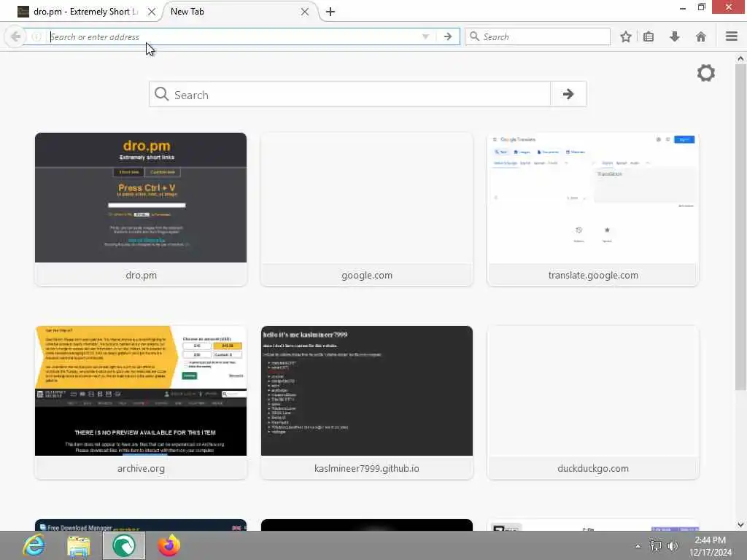Viewport: 747px width, 560px height.
Task: Click the magnifier icon in toolbar search box
Action: point(474,36)
